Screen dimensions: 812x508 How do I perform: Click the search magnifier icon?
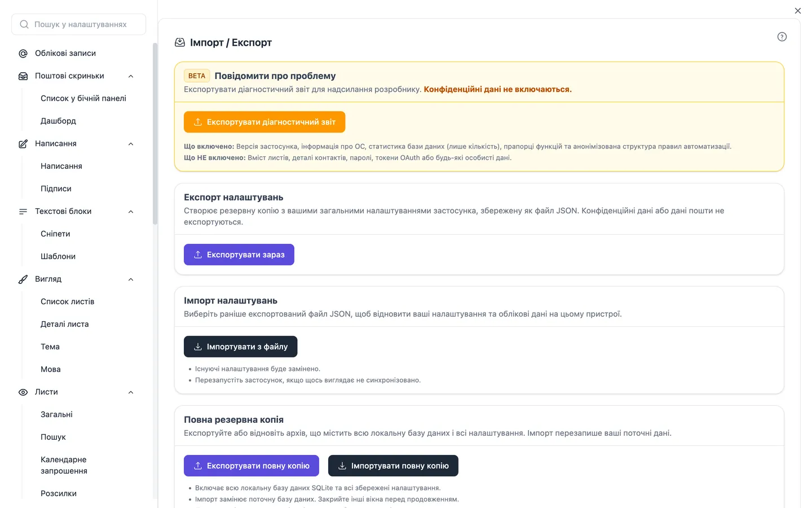tap(24, 24)
